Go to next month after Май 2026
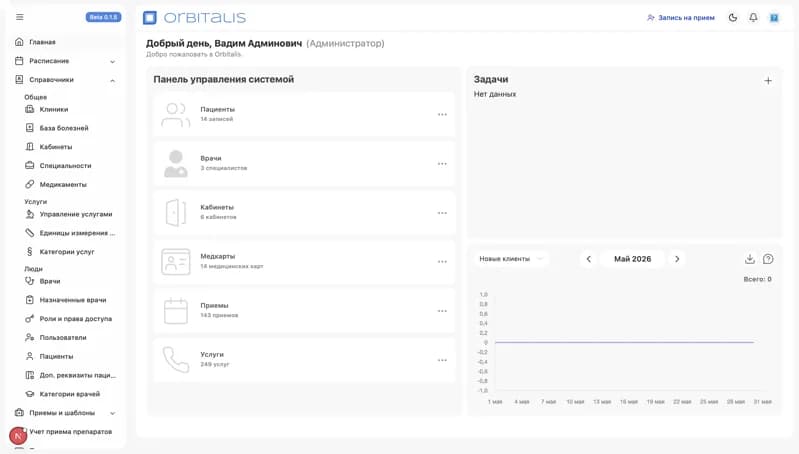 [677, 259]
